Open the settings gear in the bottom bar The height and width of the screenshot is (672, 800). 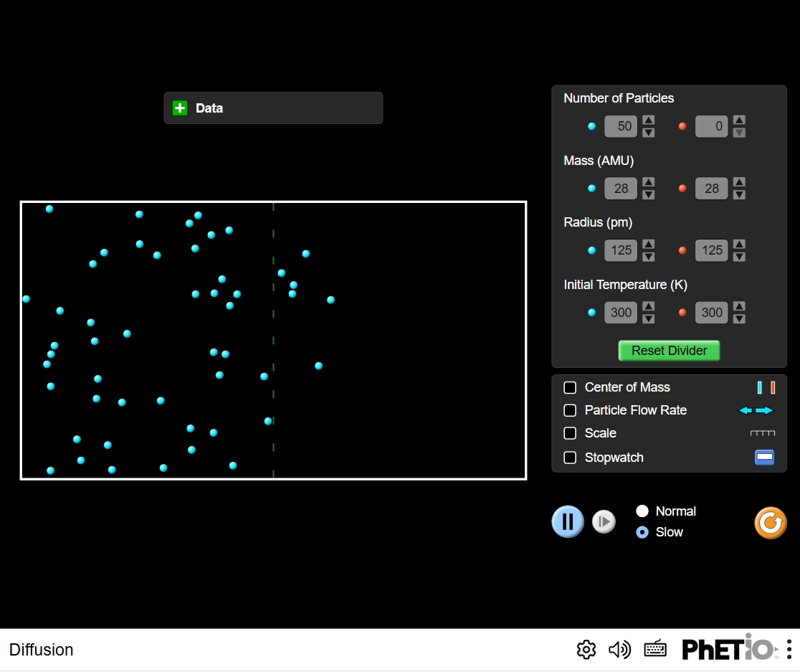click(586, 650)
